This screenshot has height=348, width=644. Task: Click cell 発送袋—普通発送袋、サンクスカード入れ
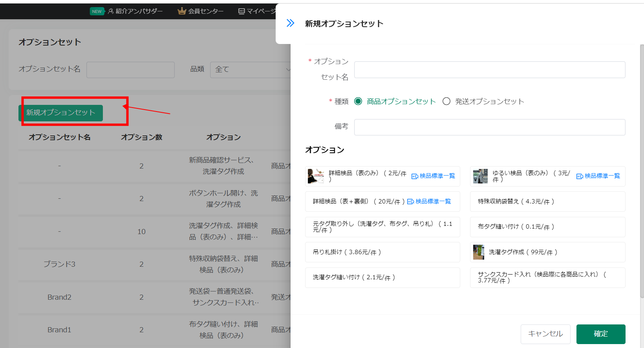click(223, 297)
